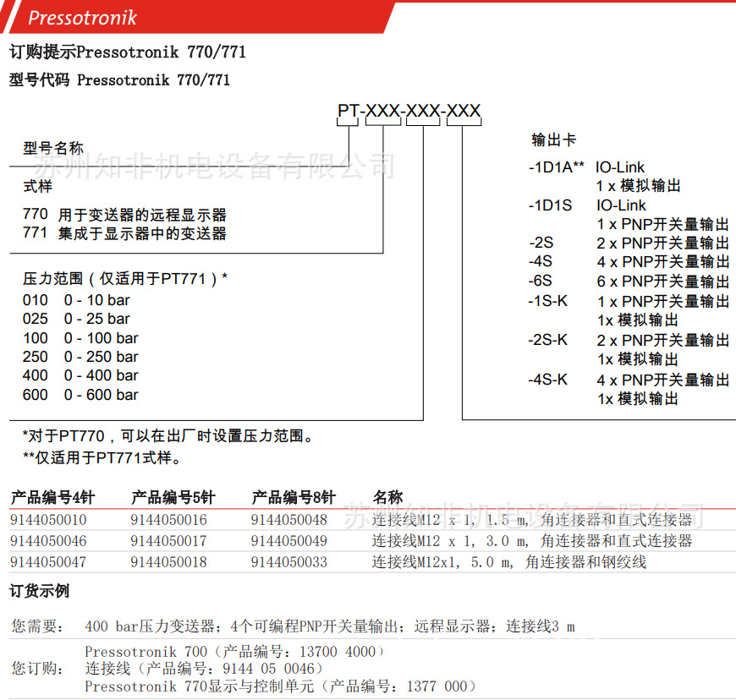Click the Pressotronik 770显示与控制单元 order line
This screenshot has height=700, width=736.
click(280, 686)
